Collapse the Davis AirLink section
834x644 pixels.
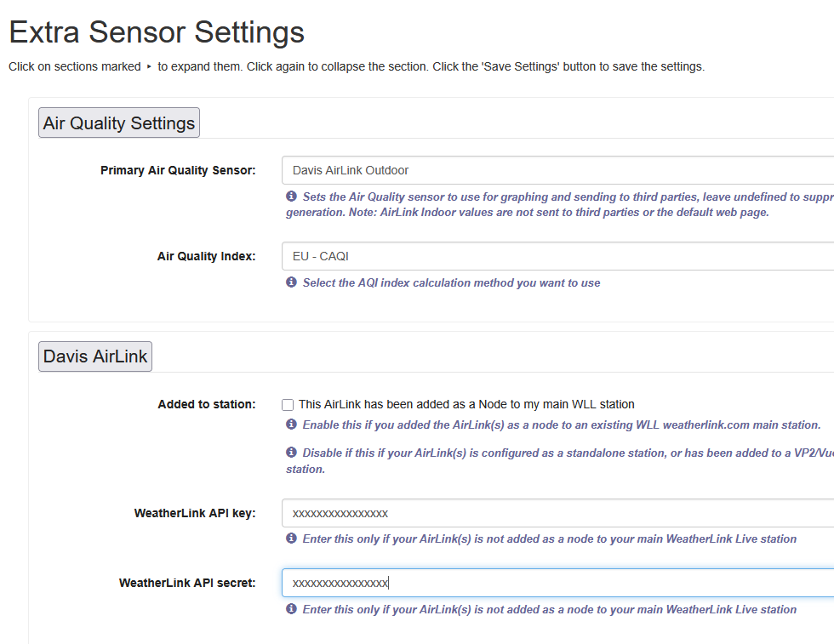(x=95, y=356)
